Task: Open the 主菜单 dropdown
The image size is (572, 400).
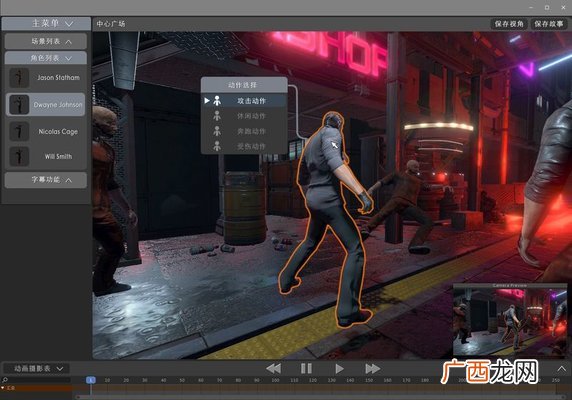Action: pyautogui.click(x=46, y=24)
